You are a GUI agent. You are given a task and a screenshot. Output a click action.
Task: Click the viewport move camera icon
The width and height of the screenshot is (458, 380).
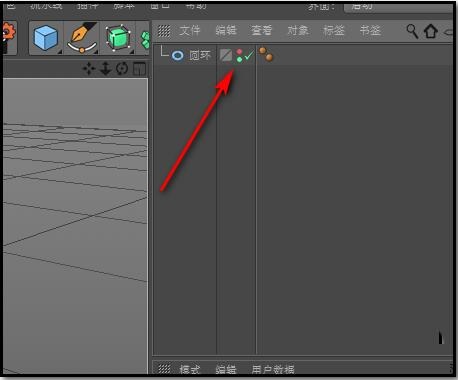click(x=89, y=69)
